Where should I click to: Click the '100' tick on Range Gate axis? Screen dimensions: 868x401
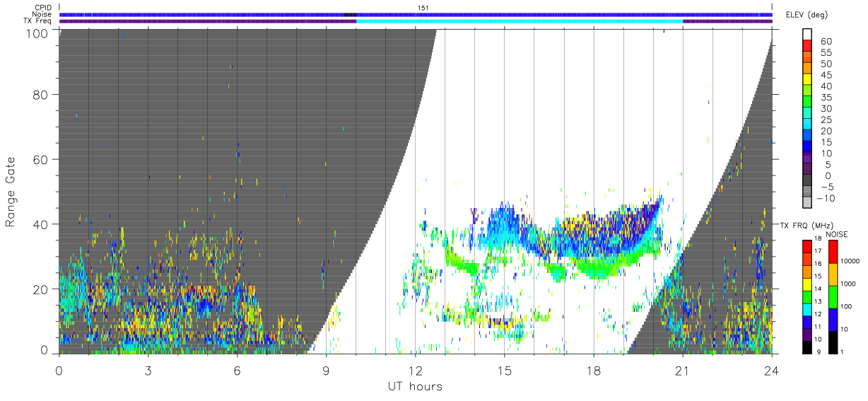pos(38,33)
